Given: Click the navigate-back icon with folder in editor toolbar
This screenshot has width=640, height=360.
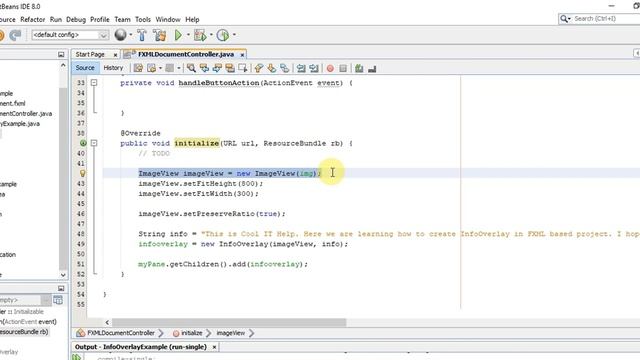Looking at the screenshot, I should click(151, 68).
